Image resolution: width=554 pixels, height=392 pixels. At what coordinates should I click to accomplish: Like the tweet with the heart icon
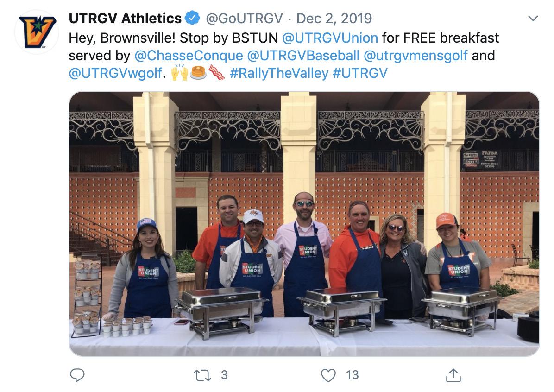(328, 375)
